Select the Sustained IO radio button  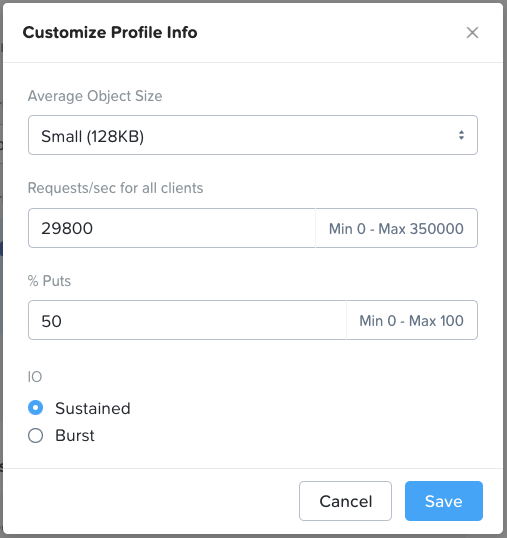35,408
